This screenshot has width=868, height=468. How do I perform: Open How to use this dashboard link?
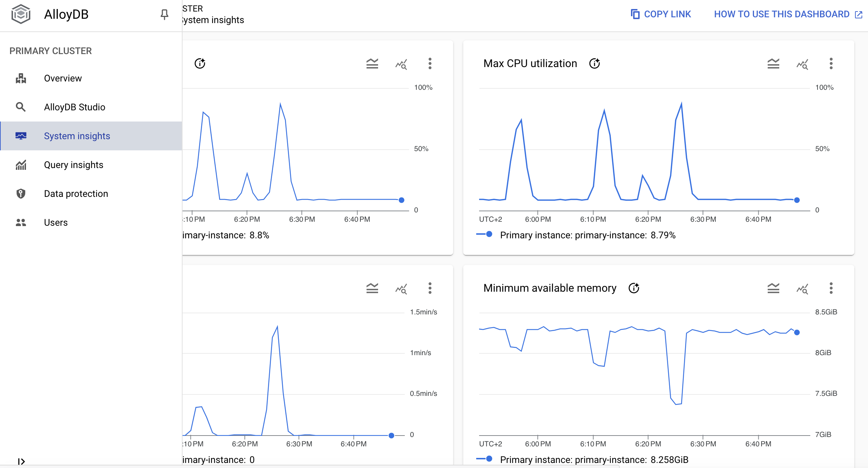point(788,14)
